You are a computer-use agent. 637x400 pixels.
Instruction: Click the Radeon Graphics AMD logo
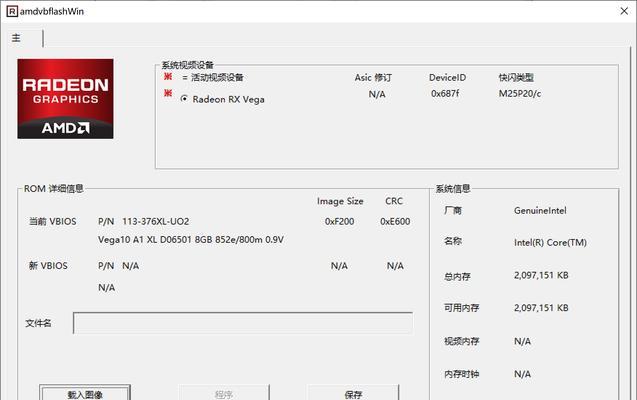pyautogui.click(x=65, y=99)
